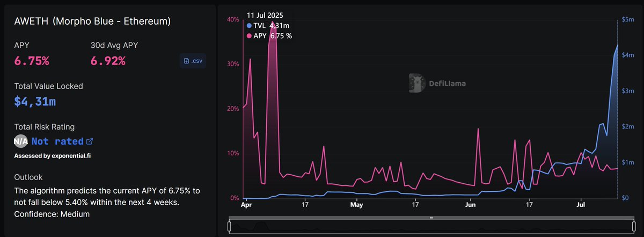Click the 30% label on APY axis

pyautogui.click(x=233, y=64)
